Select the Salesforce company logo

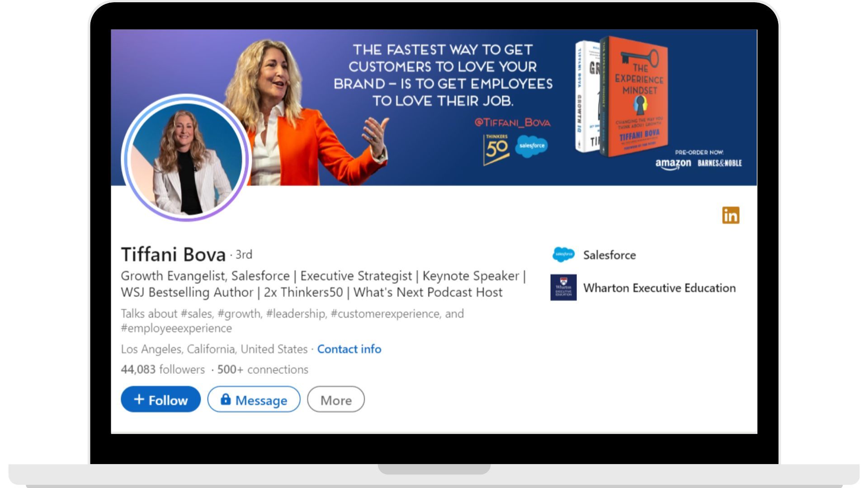pyautogui.click(x=563, y=255)
